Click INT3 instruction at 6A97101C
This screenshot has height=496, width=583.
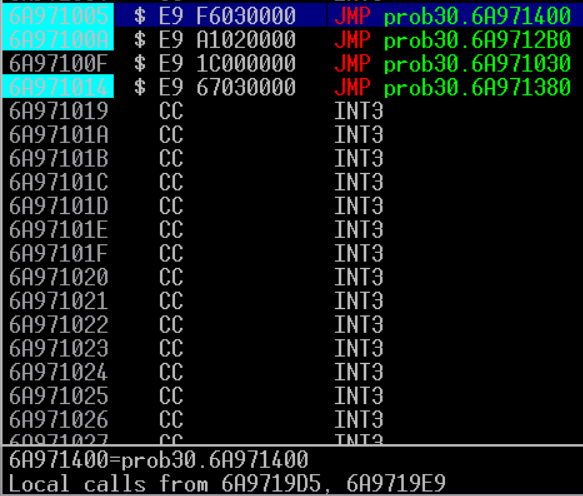click(x=359, y=182)
